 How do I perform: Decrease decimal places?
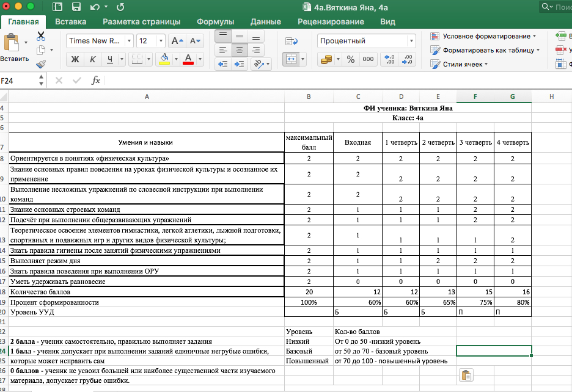(x=407, y=59)
